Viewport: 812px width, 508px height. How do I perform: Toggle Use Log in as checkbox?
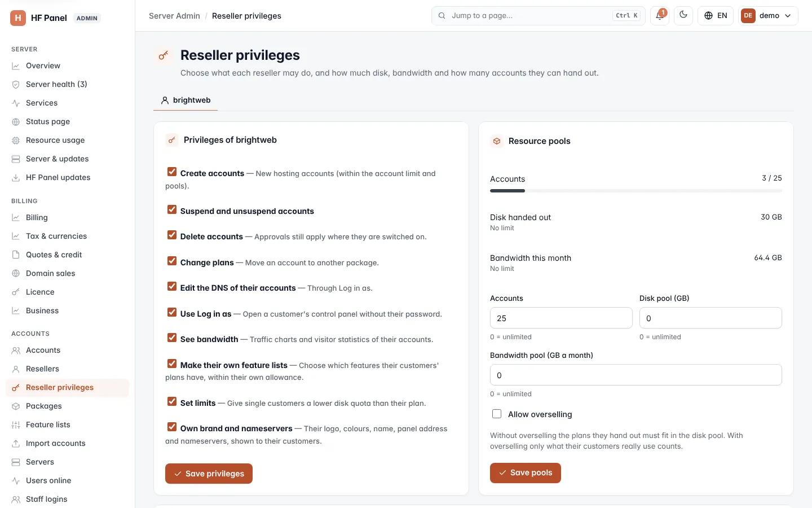point(172,312)
